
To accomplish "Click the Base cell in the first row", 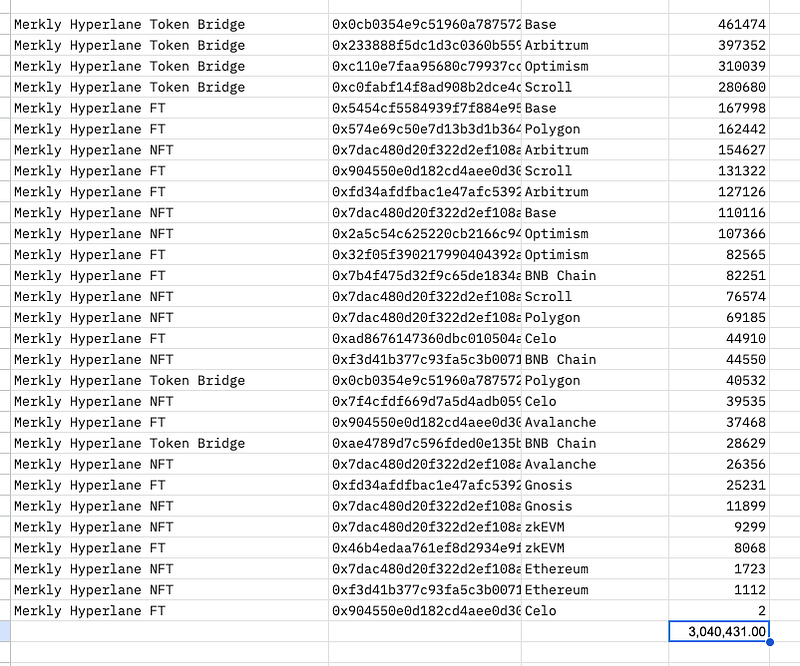I will [x=595, y=24].
